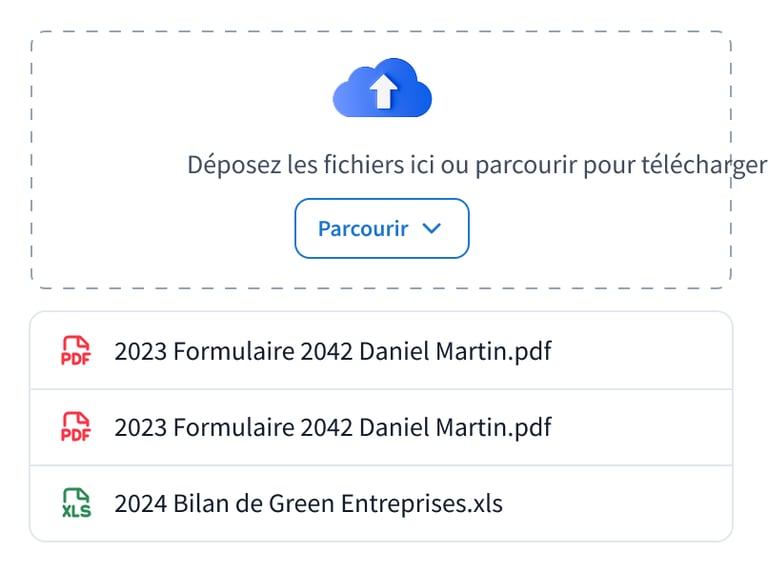Click the second file's red PDF icon
This screenshot has width=768, height=571.
76,427
